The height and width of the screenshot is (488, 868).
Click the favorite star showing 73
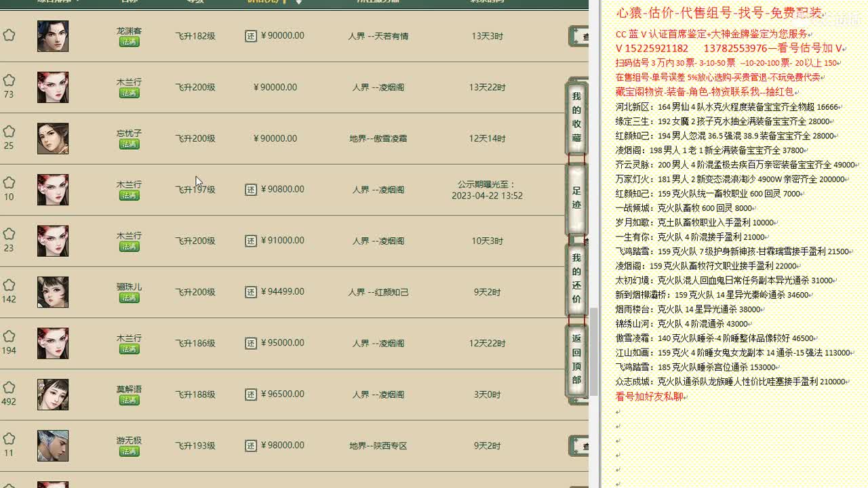tap(9, 80)
